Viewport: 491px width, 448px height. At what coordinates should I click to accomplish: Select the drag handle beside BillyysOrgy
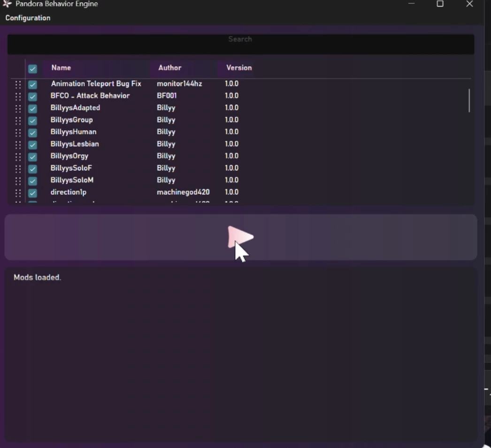click(x=18, y=157)
